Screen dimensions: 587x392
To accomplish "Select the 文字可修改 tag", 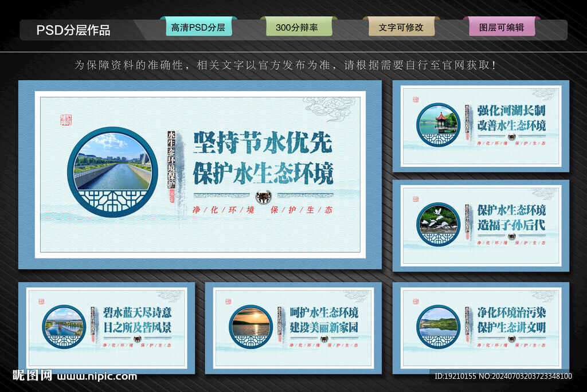I will coord(402,27).
